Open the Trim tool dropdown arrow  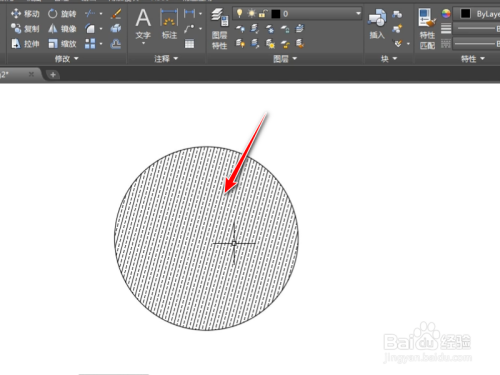click(x=101, y=14)
